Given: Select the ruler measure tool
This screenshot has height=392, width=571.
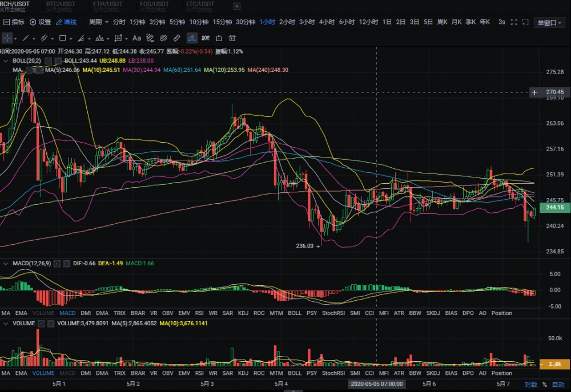Looking at the screenshot, I should pos(176,38).
